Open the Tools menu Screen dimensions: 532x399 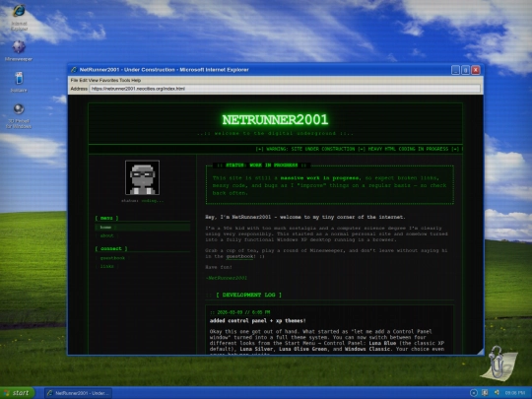124,81
